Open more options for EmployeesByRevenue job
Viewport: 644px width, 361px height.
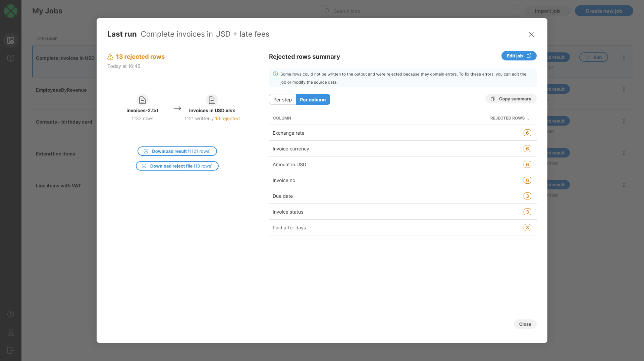(x=624, y=90)
